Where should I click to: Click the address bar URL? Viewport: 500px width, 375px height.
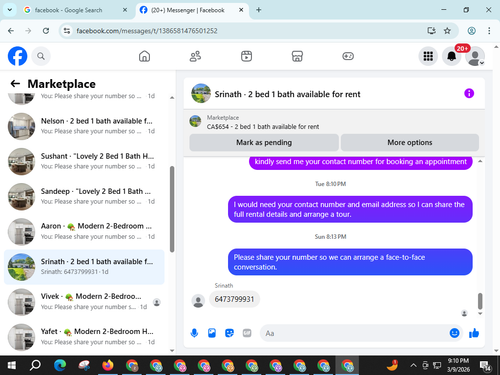click(x=147, y=31)
